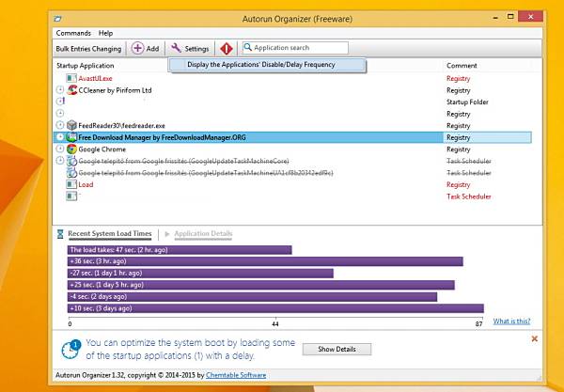
Task: Click Registry comment on the AvastUI.exe row
Action: point(459,78)
